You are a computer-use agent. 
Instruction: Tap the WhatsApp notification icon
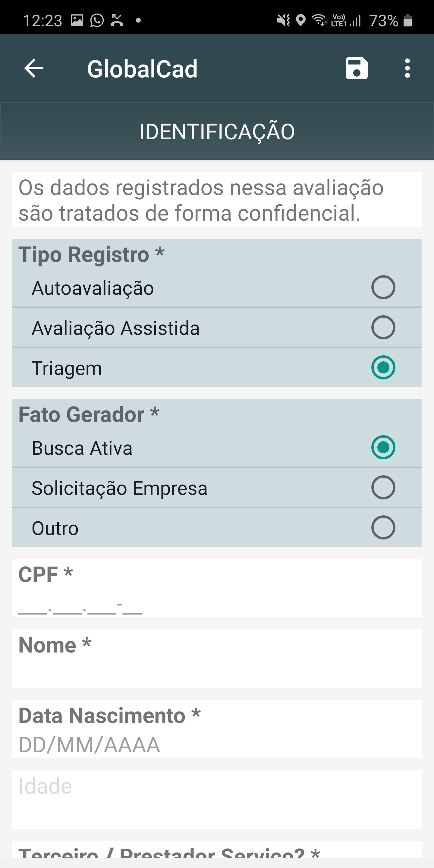(97, 20)
